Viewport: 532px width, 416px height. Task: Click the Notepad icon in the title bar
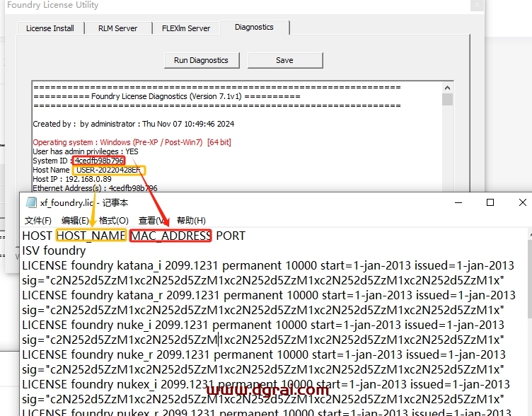click(32, 202)
